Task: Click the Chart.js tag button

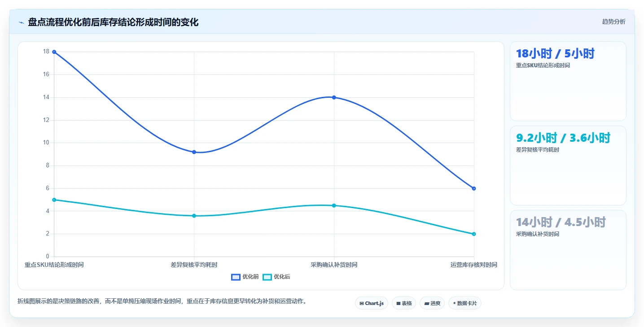Action: (371, 303)
